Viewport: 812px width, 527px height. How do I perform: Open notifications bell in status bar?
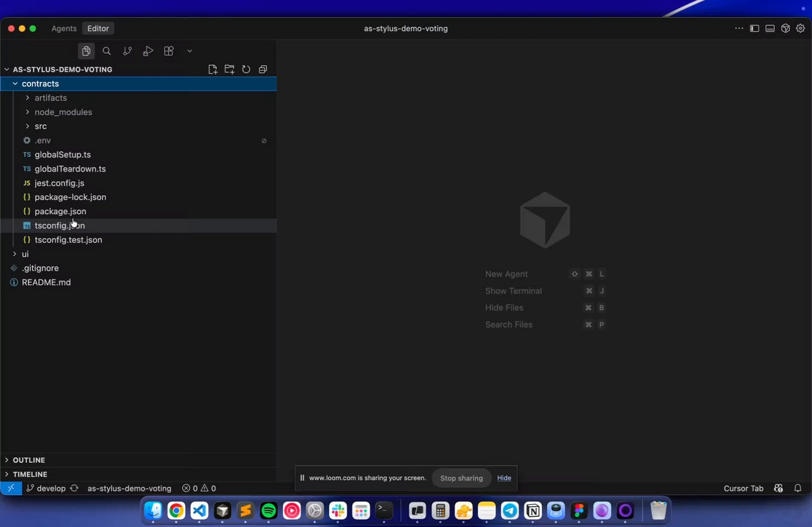(x=798, y=488)
